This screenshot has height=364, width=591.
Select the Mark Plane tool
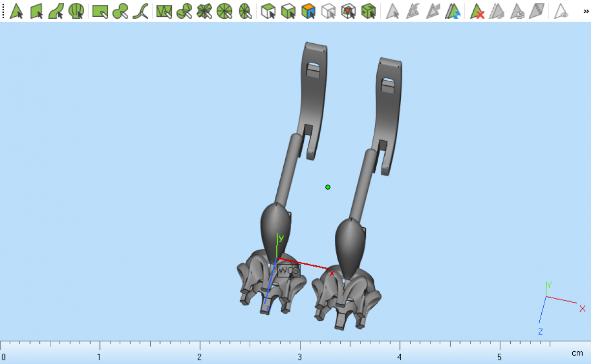pos(37,11)
